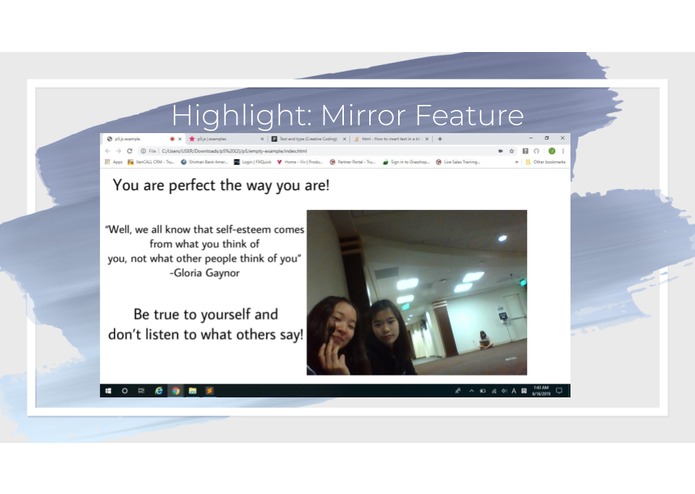Close the p5.js | examples tab
This screenshot has height=494, width=695.
pos(262,139)
